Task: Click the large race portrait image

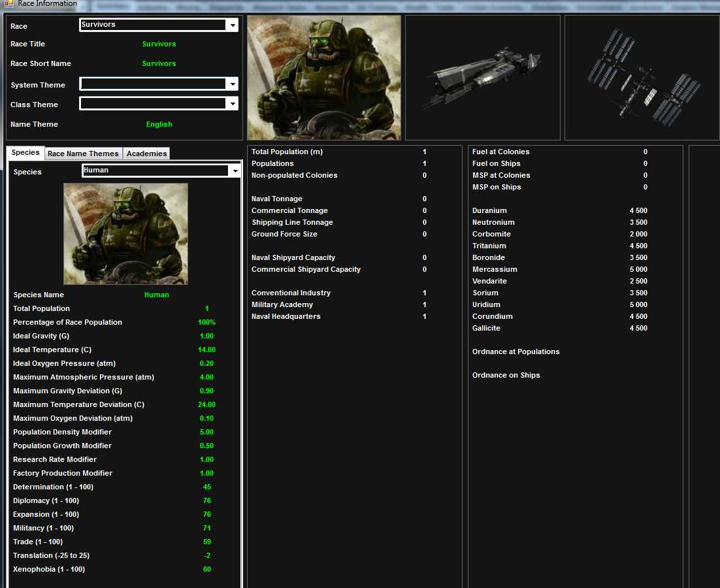Action: [324, 78]
